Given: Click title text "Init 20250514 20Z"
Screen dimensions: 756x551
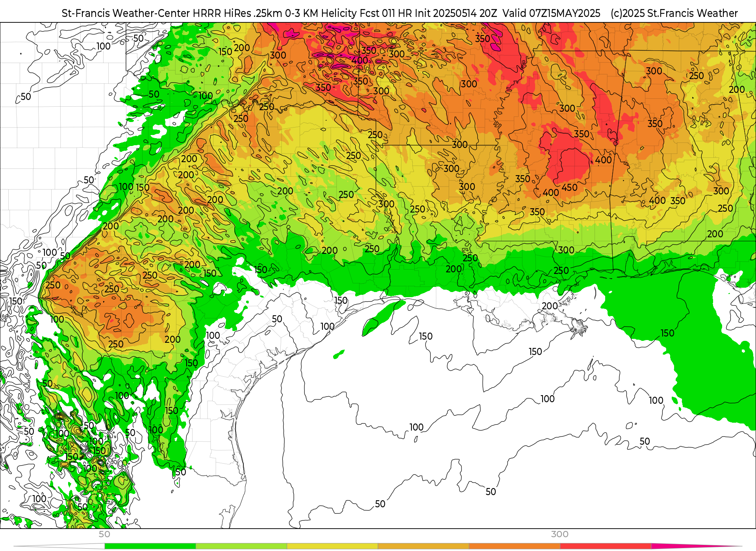Looking at the screenshot, I should point(456,13).
